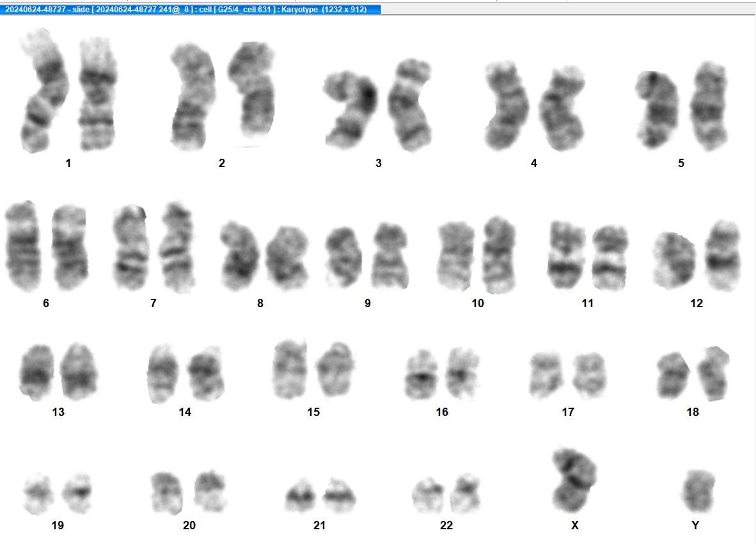
Task: Select the right chromosome 18
Action: click(x=714, y=373)
